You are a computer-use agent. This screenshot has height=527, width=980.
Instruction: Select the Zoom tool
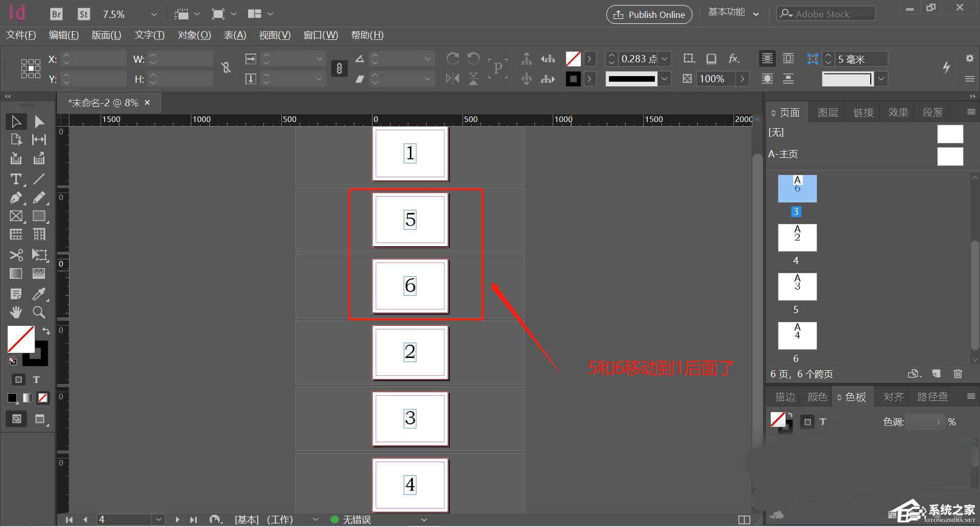[x=39, y=312]
